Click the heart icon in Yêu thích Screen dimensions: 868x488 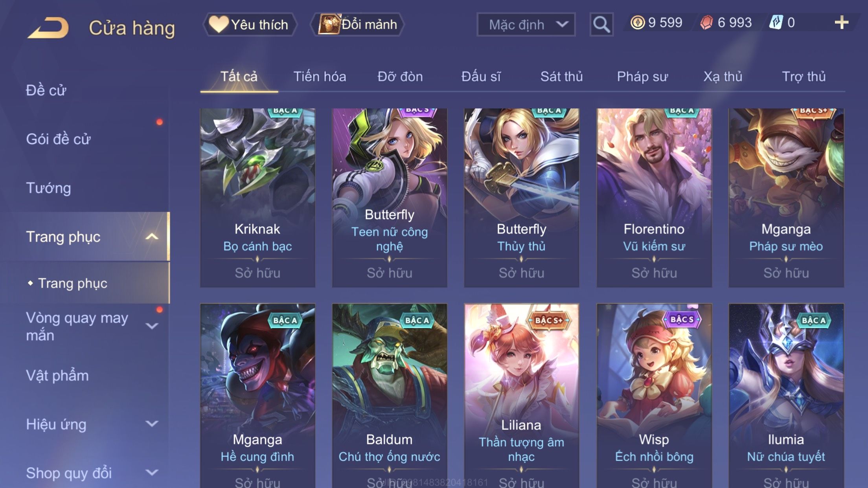point(218,24)
